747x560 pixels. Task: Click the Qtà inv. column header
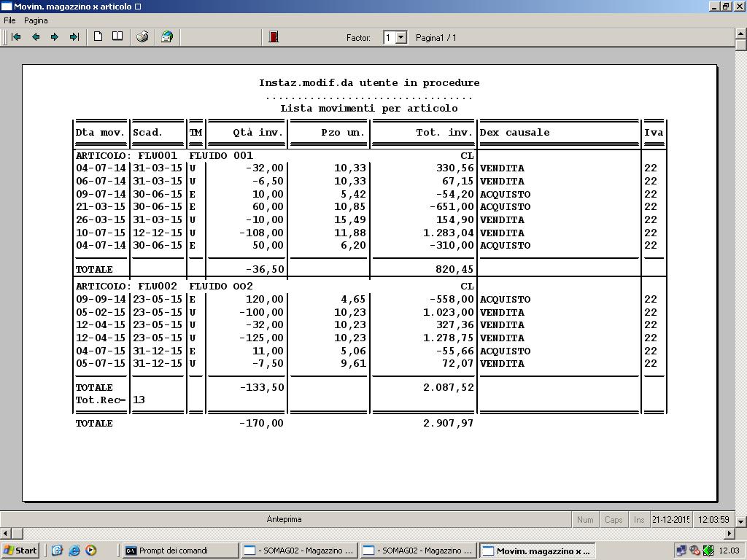click(258, 133)
